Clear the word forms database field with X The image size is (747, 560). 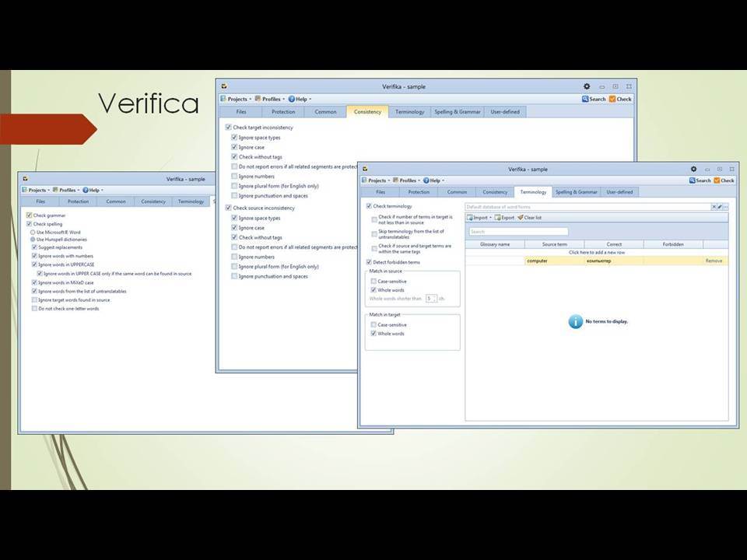[714, 207]
